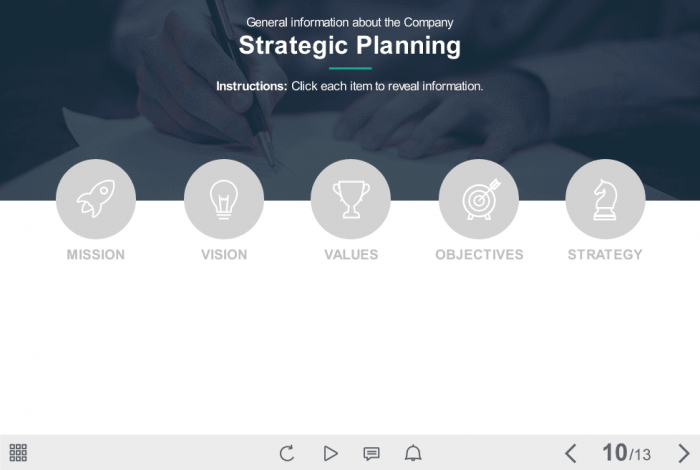Open the grid slide menu icon
The height and width of the screenshot is (470, 700).
(x=18, y=453)
